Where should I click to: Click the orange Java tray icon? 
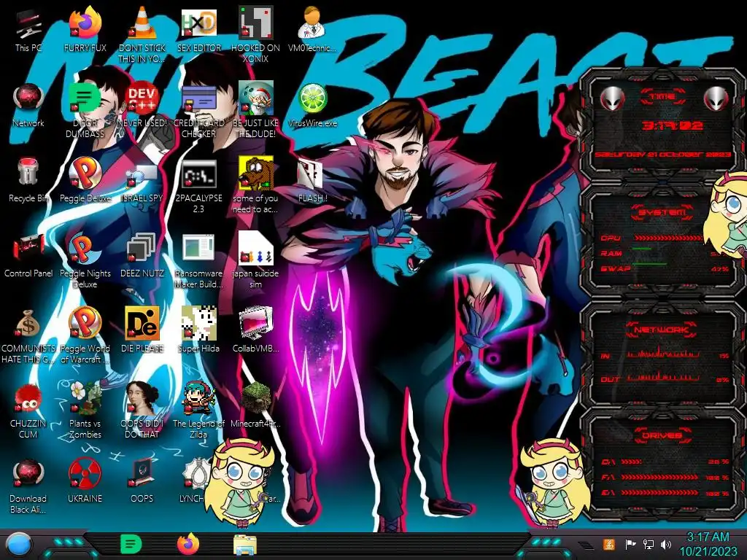point(608,544)
